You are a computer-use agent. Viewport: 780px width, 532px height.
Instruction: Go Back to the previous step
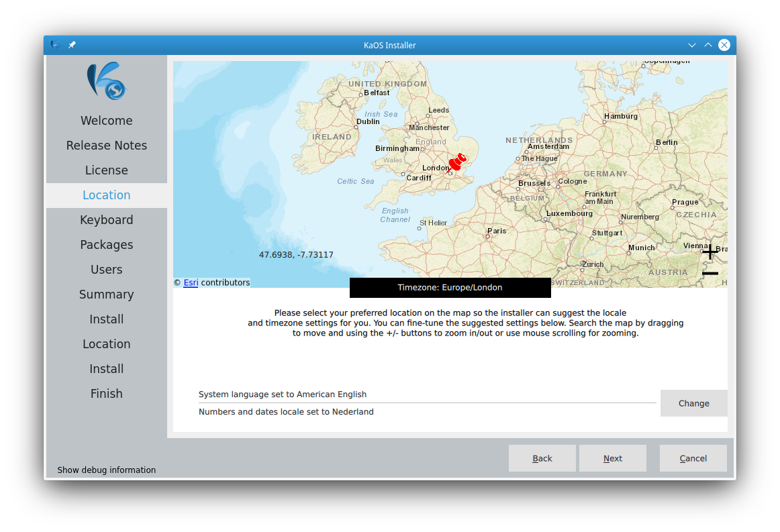coord(542,458)
